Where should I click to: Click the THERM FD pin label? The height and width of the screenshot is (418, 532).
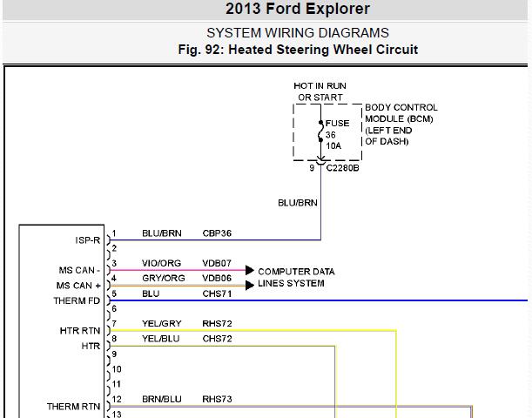(x=77, y=301)
